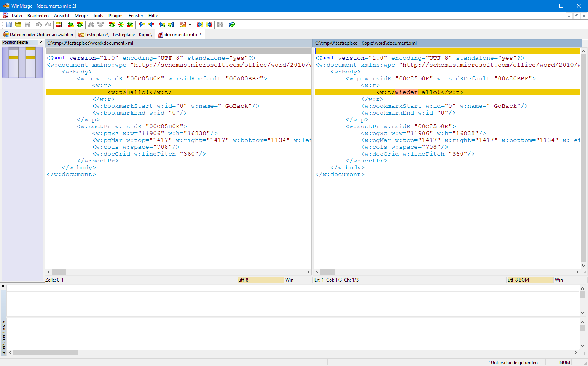Click the document system icon in menu bar
588x366 pixels.
pyautogui.click(x=6, y=16)
